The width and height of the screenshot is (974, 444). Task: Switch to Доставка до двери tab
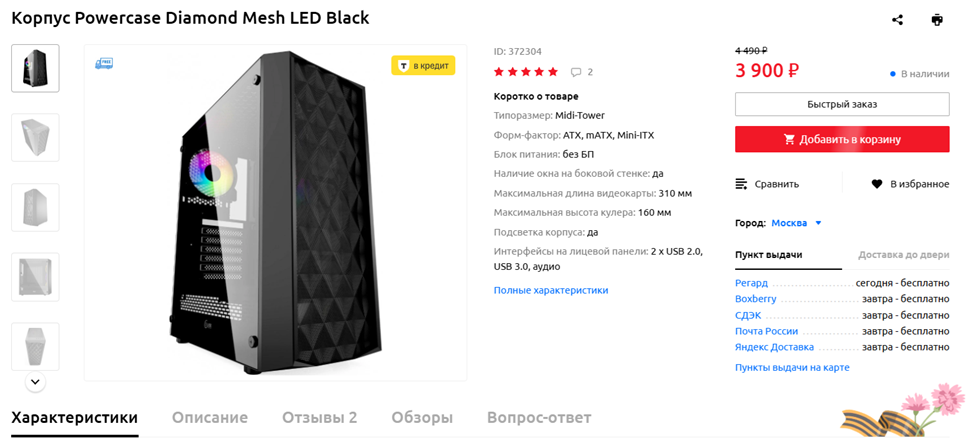point(903,255)
